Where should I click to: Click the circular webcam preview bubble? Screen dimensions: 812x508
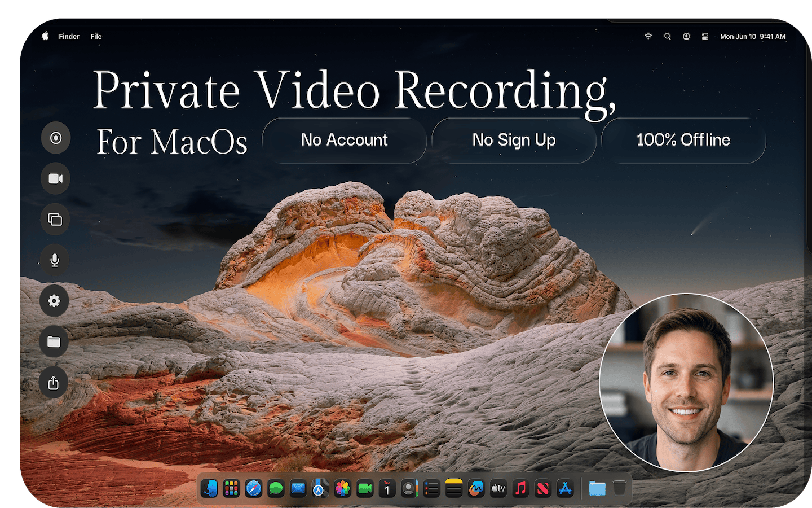686,382
